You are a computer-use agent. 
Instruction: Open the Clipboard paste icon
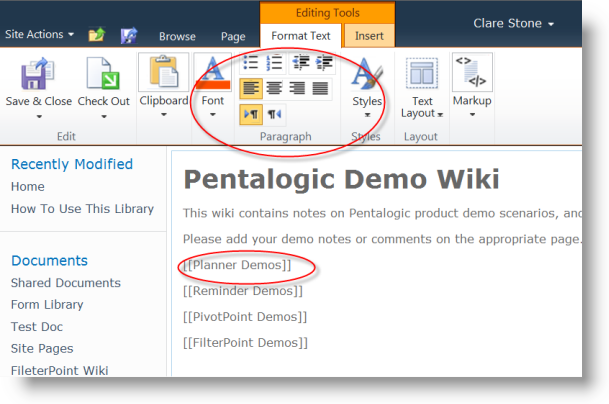pos(164,71)
